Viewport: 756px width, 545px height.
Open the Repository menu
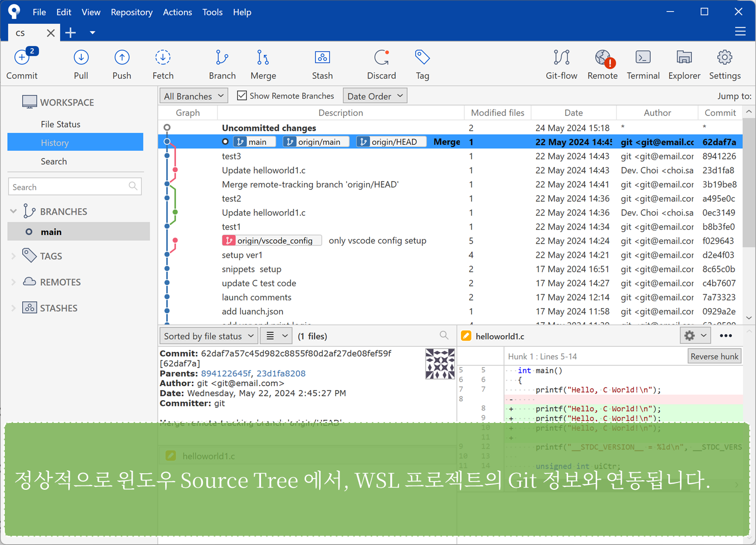pos(132,12)
